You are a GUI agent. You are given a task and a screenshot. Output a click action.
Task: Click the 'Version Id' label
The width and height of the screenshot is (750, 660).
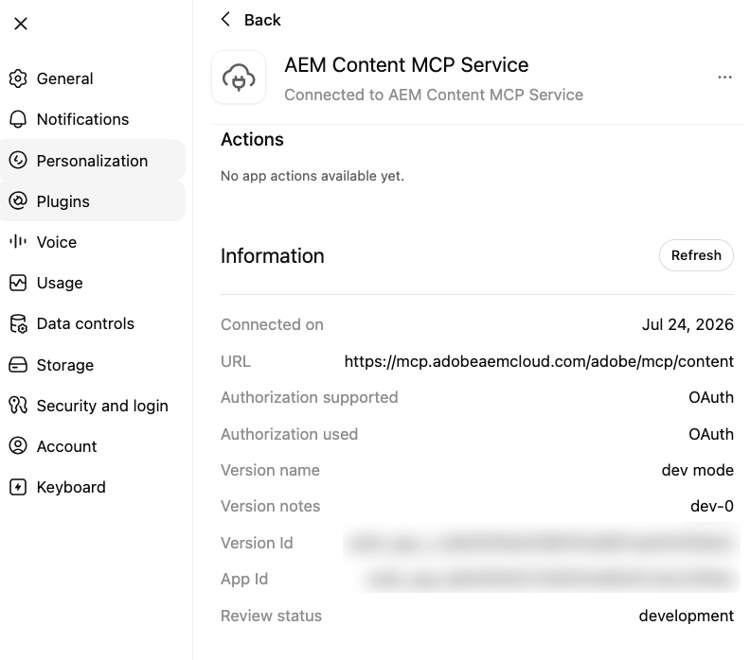[256, 543]
